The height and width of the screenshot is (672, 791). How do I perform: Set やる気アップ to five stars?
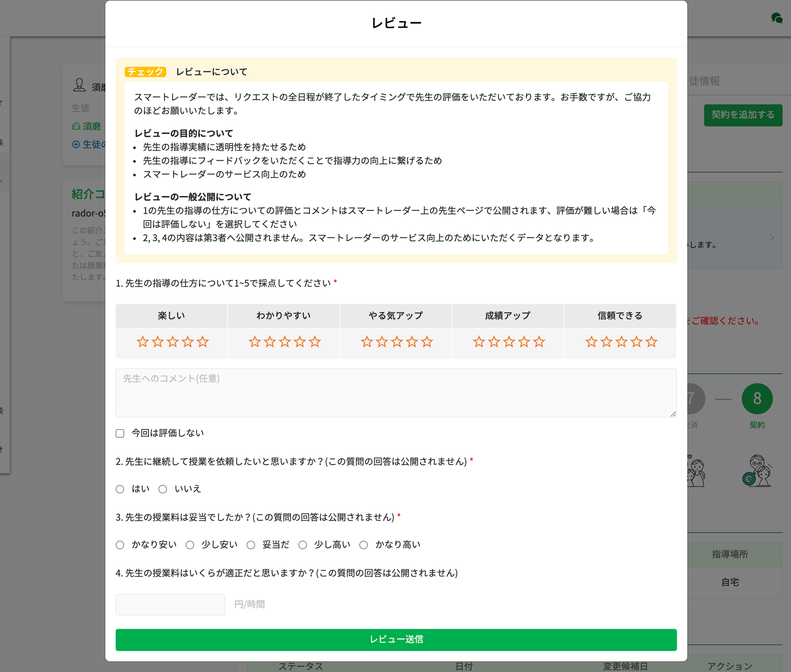point(427,342)
